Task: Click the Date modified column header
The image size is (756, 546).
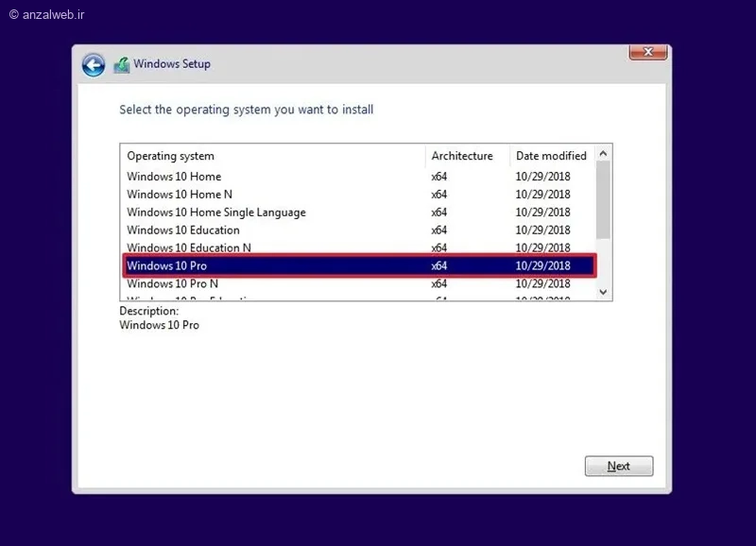Action: 553,156
